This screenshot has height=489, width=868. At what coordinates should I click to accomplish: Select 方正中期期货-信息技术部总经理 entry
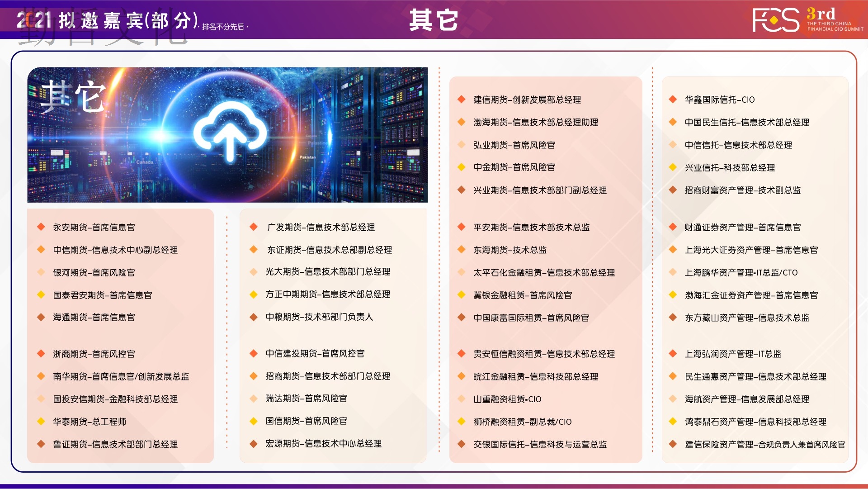pos(328,294)
